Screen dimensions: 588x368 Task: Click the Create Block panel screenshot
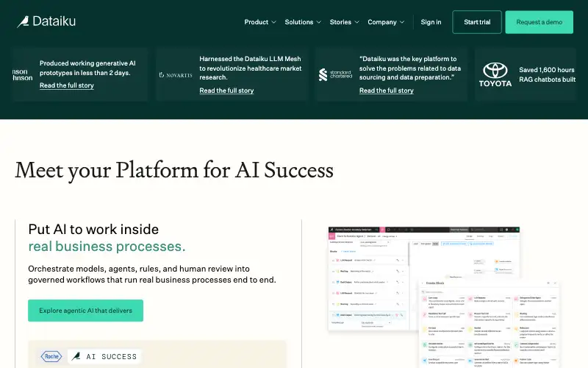[x=489, y=324]
